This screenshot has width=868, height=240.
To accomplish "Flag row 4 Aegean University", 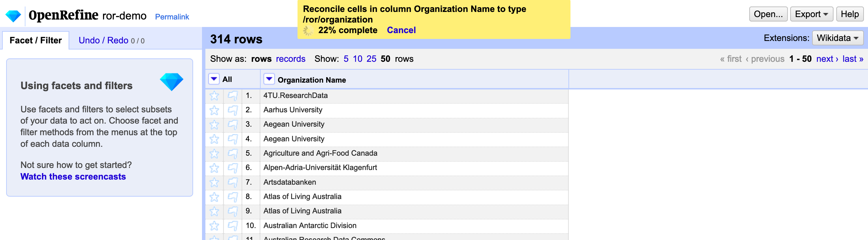I will click(x=233, y=139).
